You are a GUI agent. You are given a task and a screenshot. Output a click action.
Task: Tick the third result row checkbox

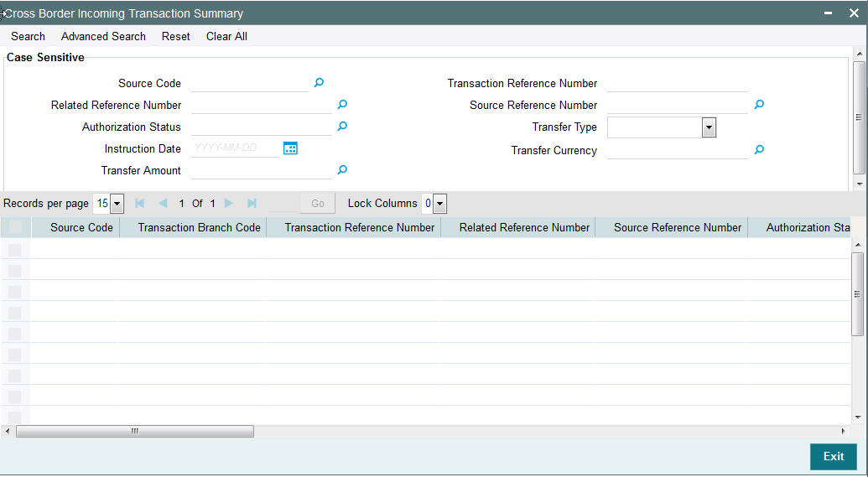point(15,292)
